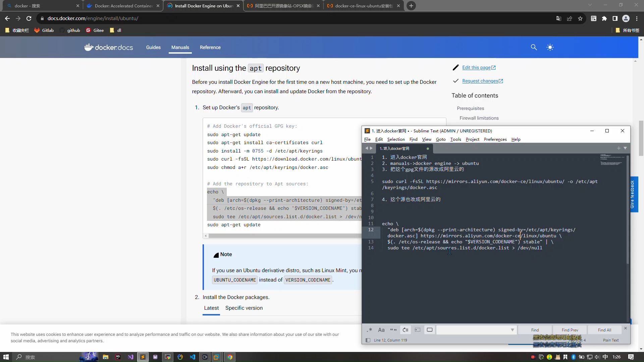Jump to Firewall limitations in contents
Screen dimensions: 644x362
479,118
